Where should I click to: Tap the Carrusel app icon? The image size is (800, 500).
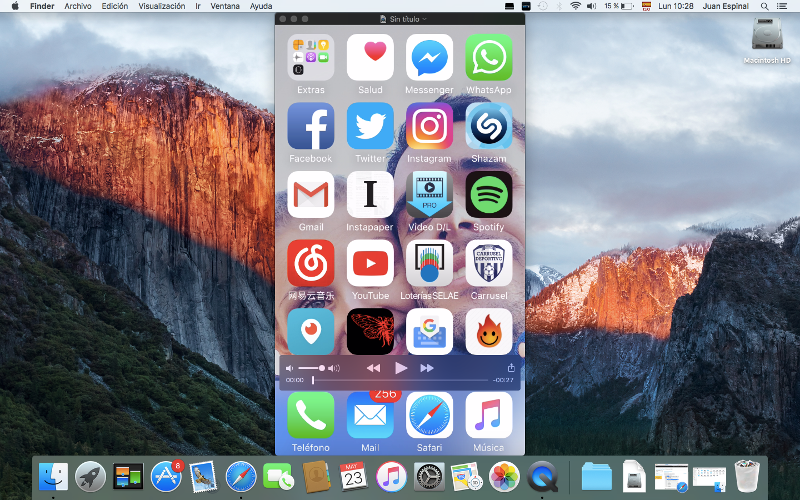[x=489, y=263]
